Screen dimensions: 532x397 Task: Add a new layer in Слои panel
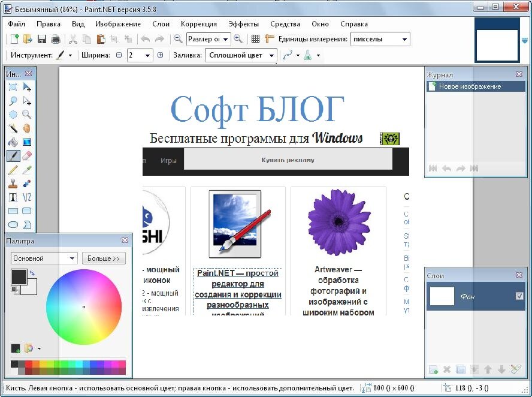point(433,369)
